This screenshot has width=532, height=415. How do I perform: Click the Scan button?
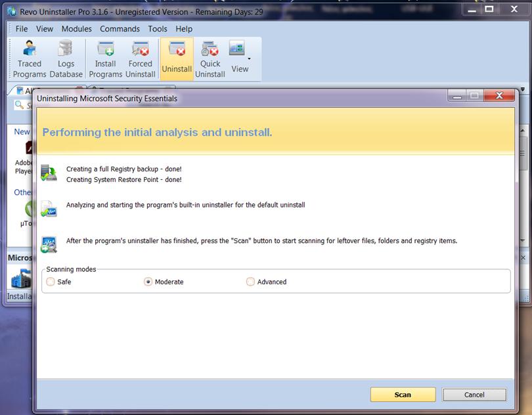403,395
